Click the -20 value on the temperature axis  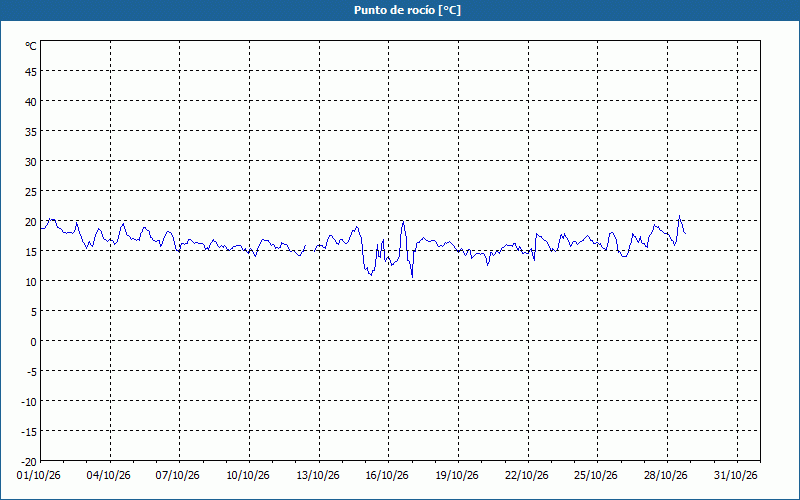click(x=29, y=462)
